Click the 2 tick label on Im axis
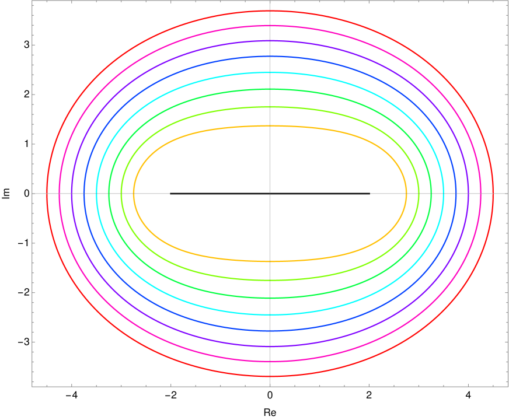Viewport: 509px width, 420px height. (26, 94)
